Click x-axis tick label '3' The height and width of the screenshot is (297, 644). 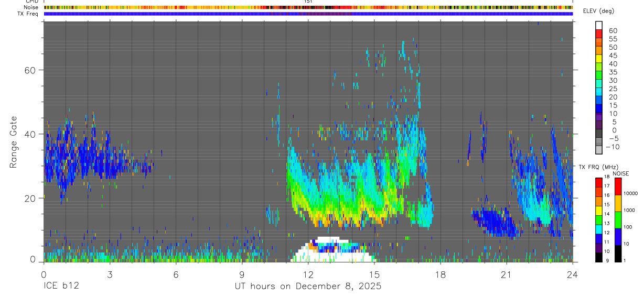[110, 274]
